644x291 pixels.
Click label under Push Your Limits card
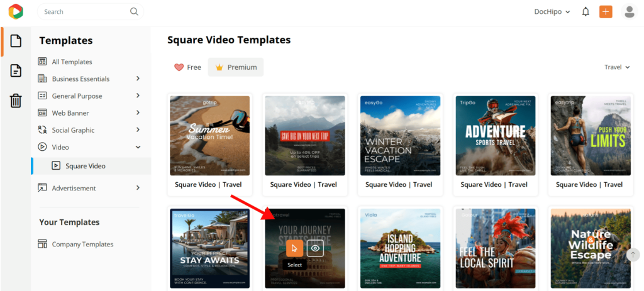point(589,185)
